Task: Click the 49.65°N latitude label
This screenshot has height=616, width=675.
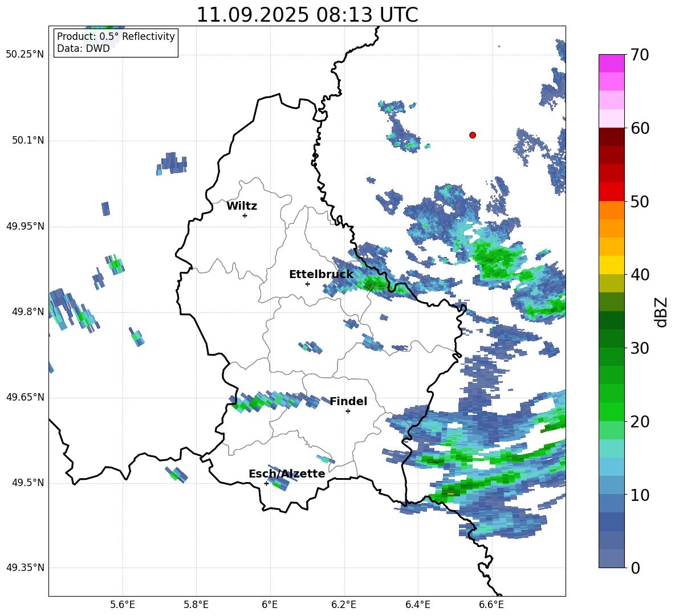Action: click(25, 397)
